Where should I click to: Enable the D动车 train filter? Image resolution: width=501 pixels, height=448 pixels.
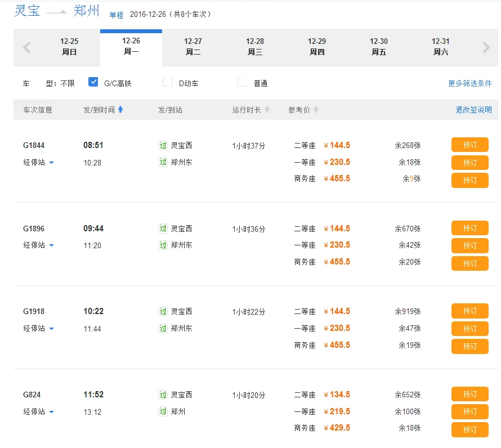click(168, 82)
